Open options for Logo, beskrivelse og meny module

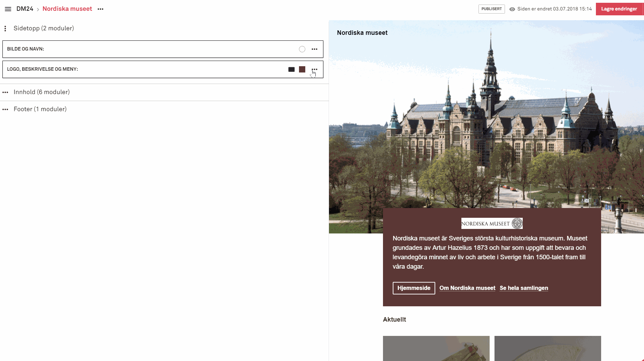coord(314,69)
